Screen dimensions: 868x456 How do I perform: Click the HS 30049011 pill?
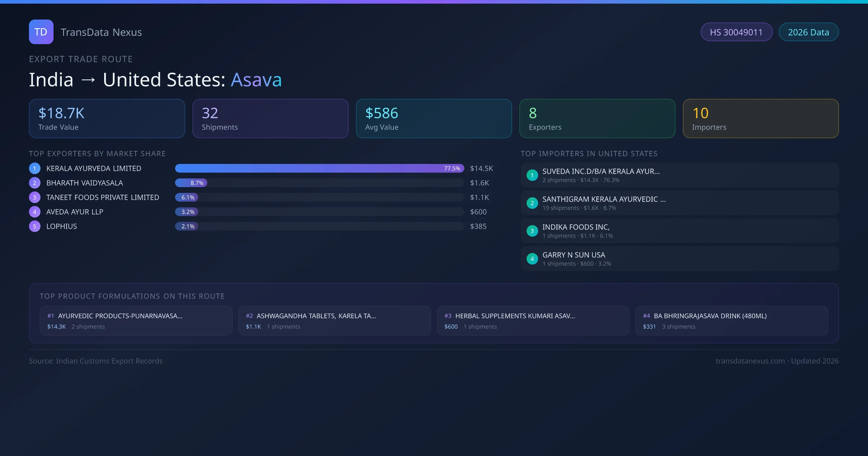736,32
